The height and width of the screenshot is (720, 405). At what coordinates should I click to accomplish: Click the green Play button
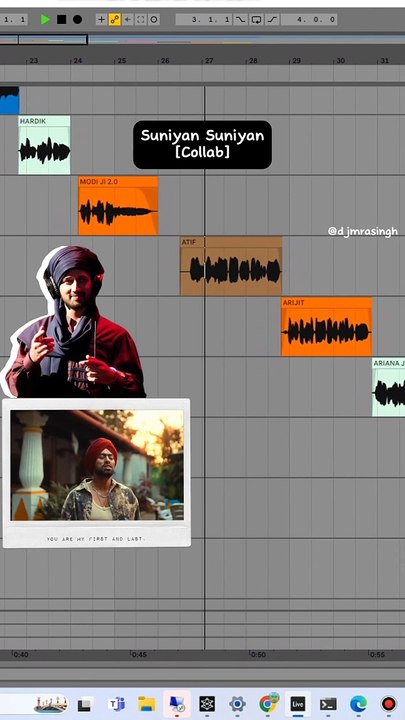pyautogui.click(x=45, y=19)
